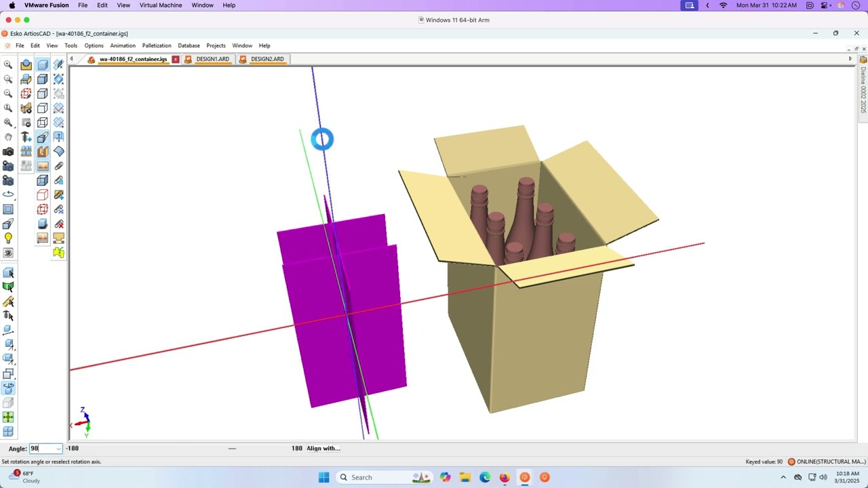Screen dimensions: 868x488
Task: Click the yellow puzzle pieces icon
Action: (x=59, y=252)
